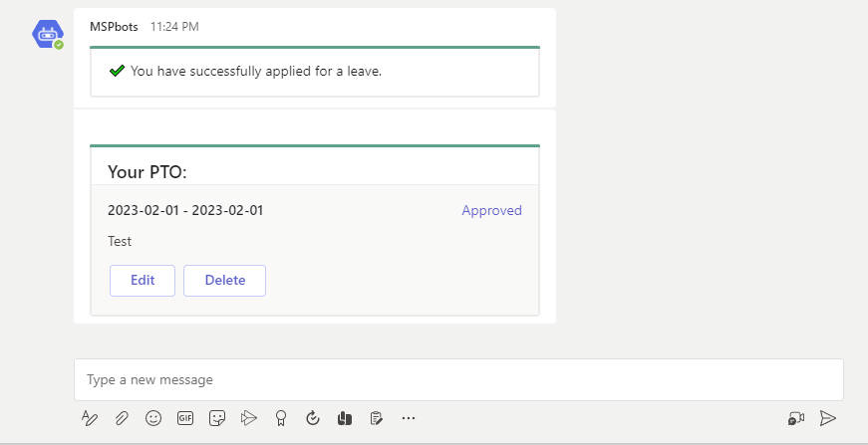Click the video clip record icon
This screenshot has height=445, width=868.
coord(795,418)
